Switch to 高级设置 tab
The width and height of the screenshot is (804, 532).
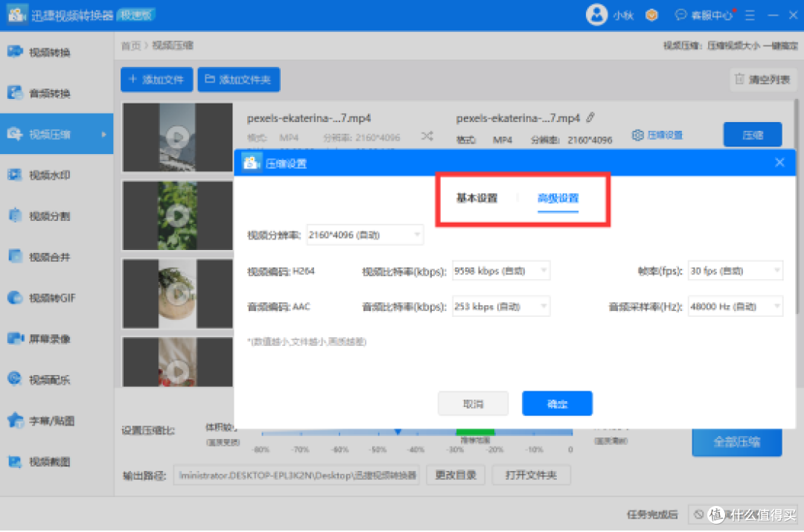558,199
